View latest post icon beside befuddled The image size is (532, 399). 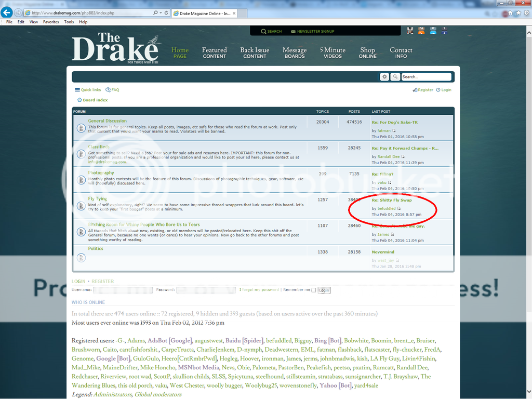click(x=399, y=209)
